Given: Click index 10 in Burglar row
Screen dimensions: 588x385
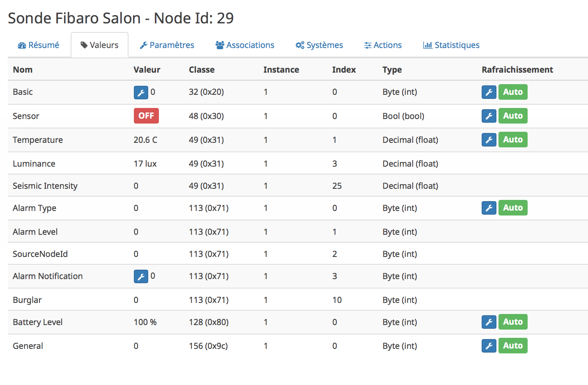Looking at the screenshot, I should coord(337,300).
